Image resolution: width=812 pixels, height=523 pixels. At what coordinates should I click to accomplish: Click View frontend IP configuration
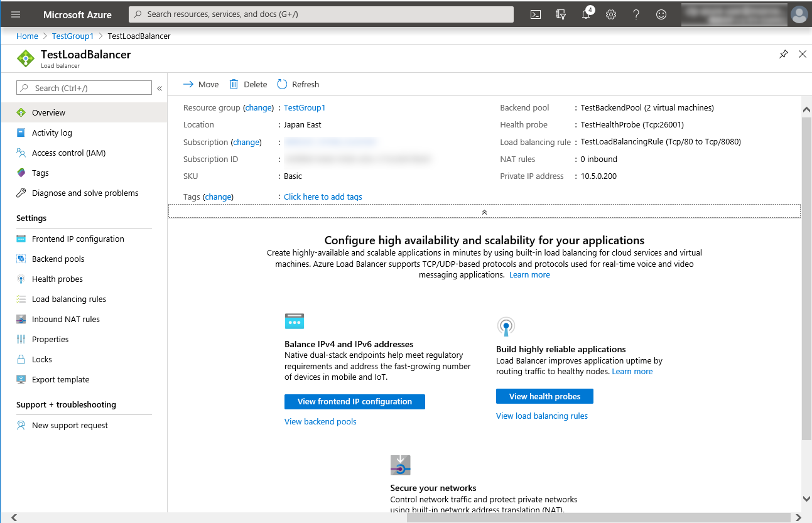(354, 401)
